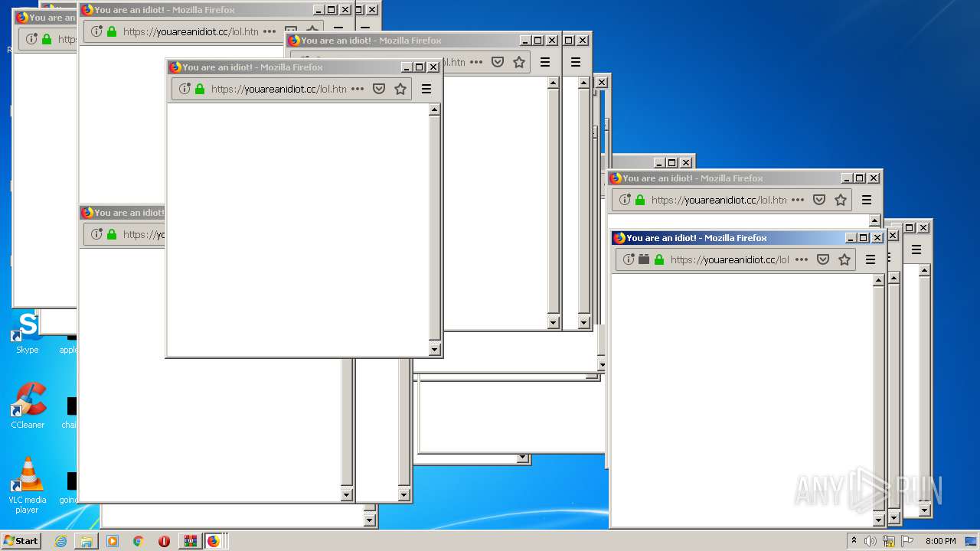Open site info icon in lower-left Firefox window
The image size is (980, 551).
(96, 234)
